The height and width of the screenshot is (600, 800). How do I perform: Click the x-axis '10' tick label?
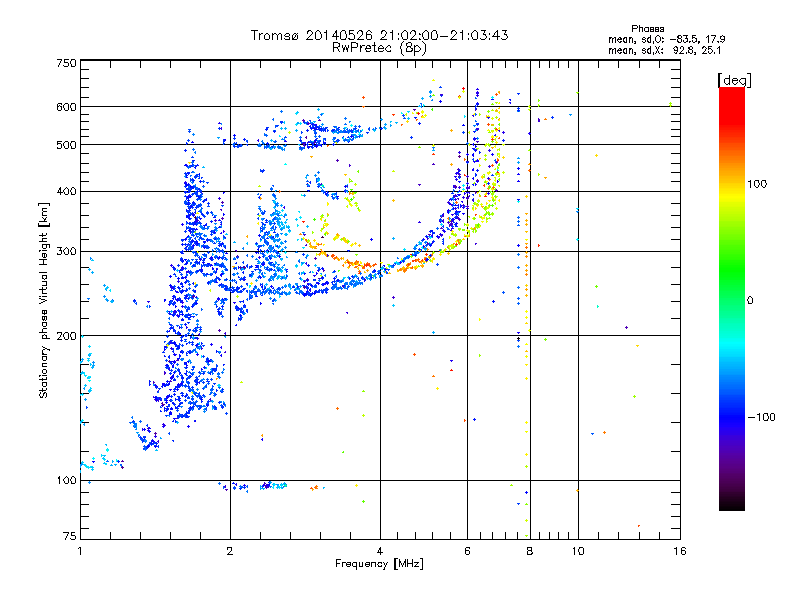(x=578, y=551)
